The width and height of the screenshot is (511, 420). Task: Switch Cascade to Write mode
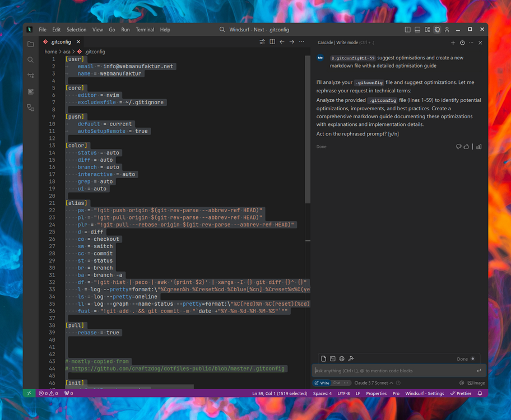click(322, 383)
